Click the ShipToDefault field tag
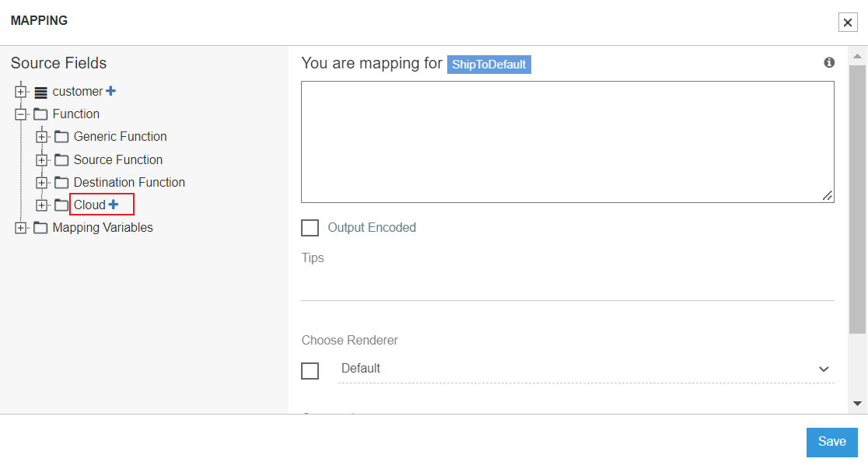868x469 pixels. (x=489, y=64)
